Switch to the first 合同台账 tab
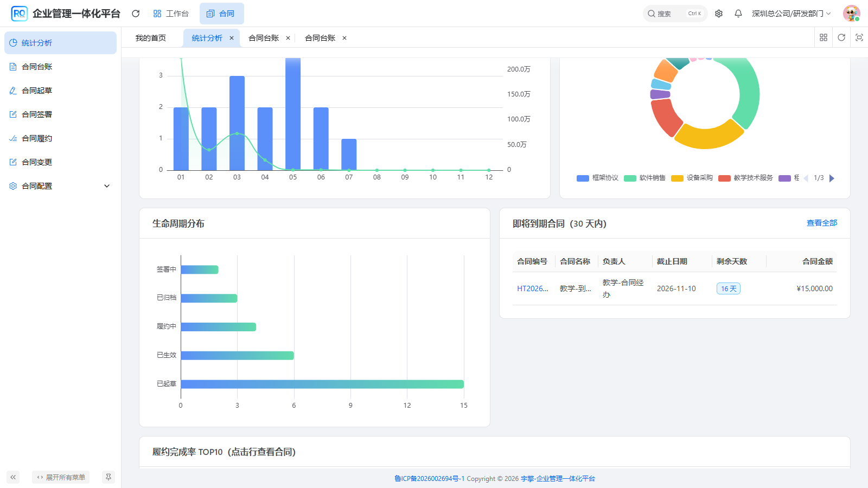868x488 pixels. (x=264, y=38)
